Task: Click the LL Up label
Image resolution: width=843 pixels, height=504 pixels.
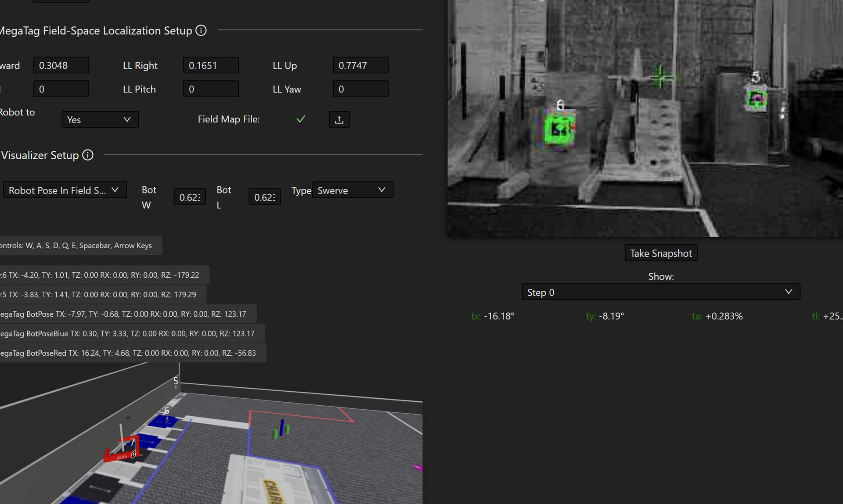Action: coord(285,65)
